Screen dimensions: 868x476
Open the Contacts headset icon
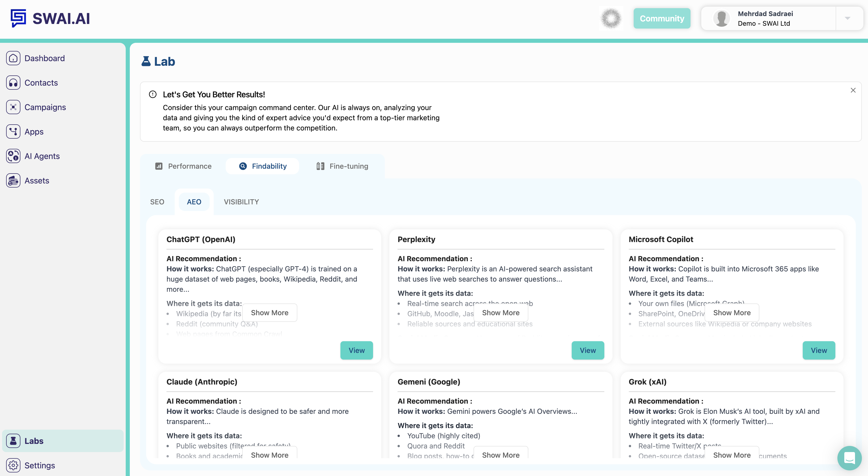click(13, 83)
